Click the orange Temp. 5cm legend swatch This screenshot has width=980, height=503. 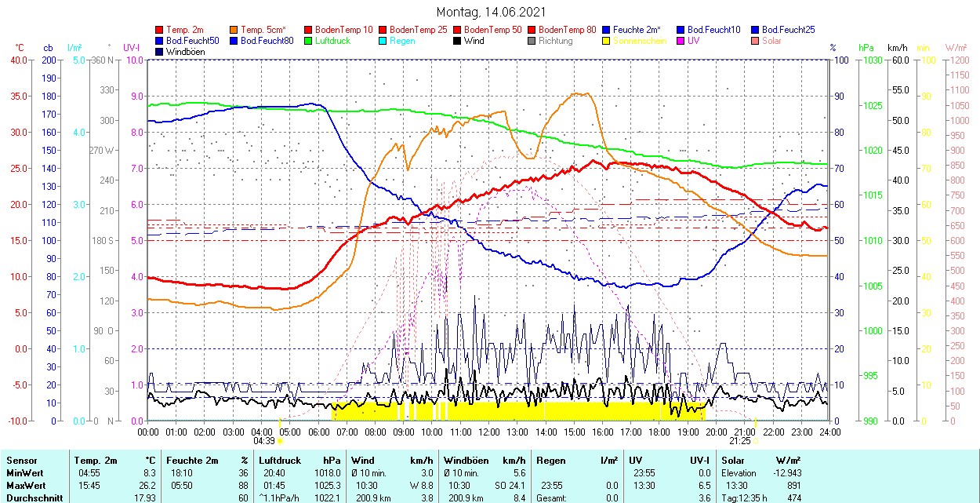[234, 30]
